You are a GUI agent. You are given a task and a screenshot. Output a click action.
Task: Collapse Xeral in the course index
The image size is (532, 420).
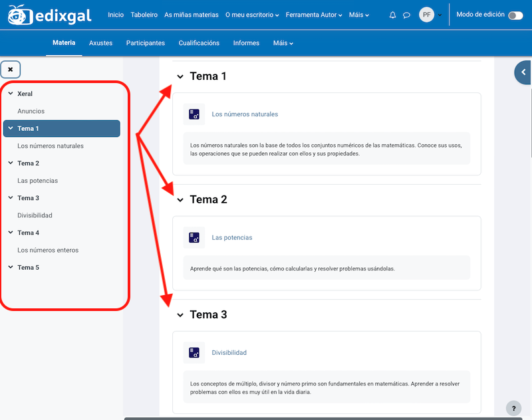[x=11, y=94]
